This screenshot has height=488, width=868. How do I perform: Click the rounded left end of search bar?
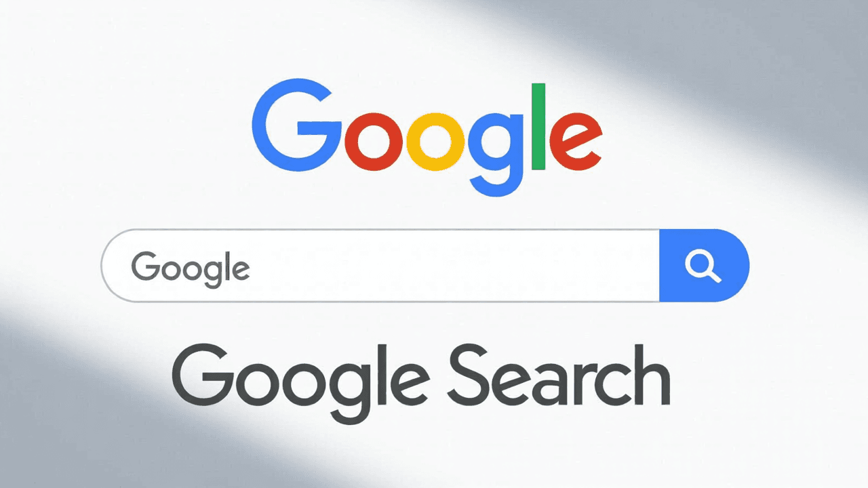point(115,266)
